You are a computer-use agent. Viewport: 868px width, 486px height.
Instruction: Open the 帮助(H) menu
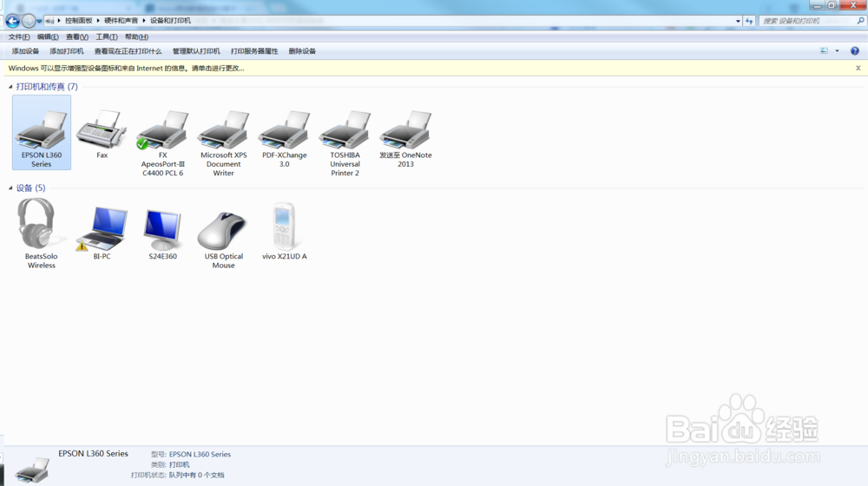click(x=136, y=37)
